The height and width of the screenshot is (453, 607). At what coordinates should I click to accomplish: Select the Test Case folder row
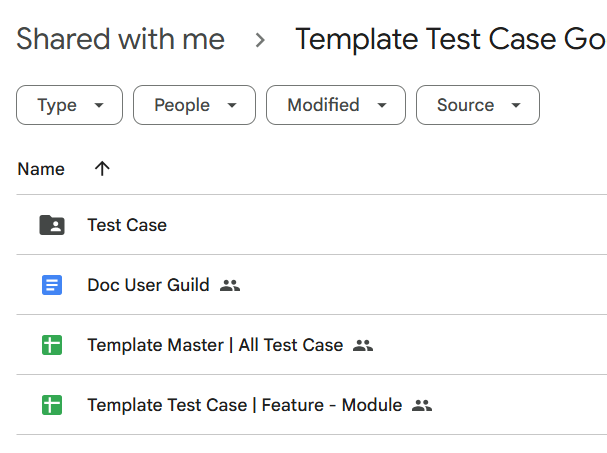(312, 225)
